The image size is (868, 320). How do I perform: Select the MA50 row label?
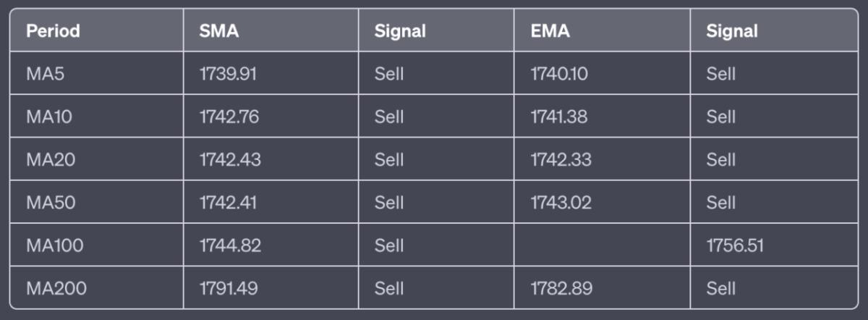coord(51,203)
